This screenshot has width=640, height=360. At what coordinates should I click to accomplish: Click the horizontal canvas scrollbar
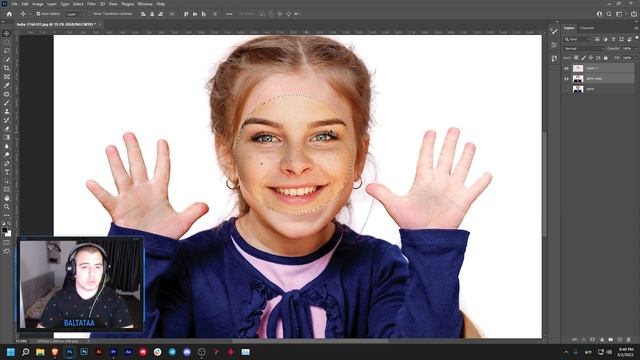click(310, 341)
